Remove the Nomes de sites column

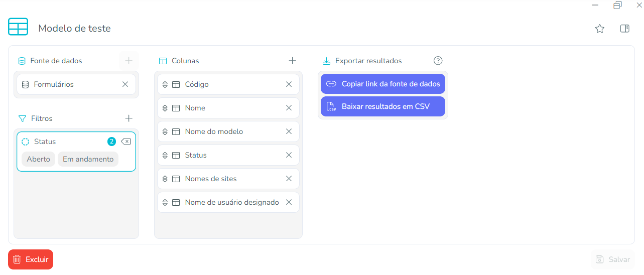pyautogui.click(x=289, y=179)
